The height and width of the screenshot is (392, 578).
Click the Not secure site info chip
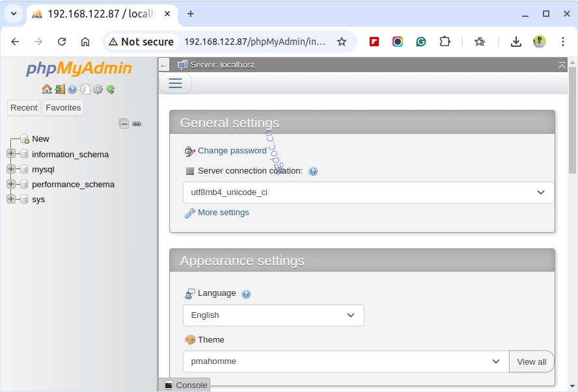[141, 42]
